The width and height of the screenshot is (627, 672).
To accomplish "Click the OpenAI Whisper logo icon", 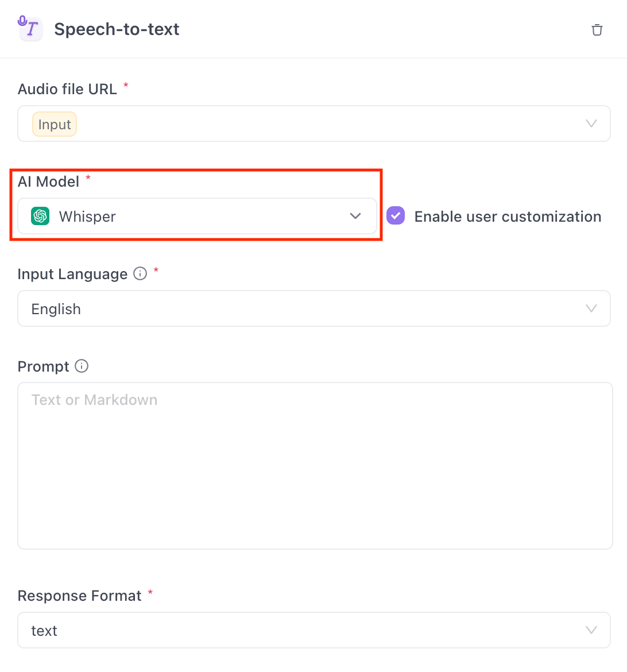I will click(x=40, y=216).
